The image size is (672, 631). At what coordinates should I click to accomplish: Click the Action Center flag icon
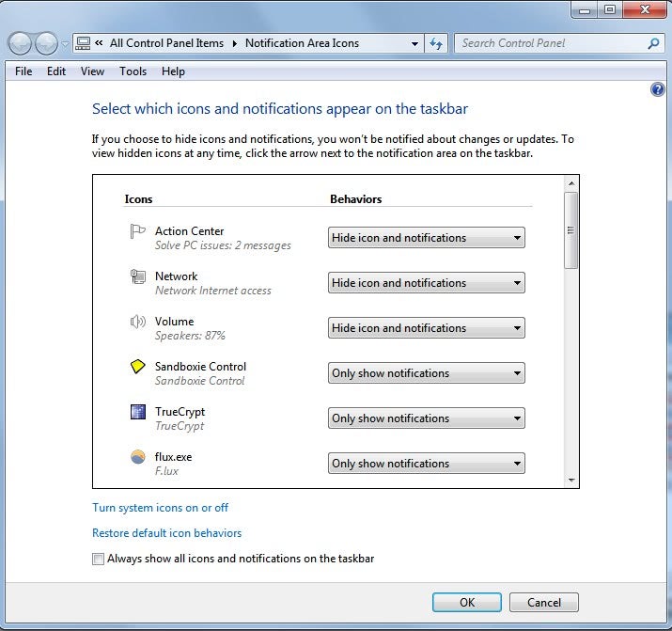(x=137, y=231)
